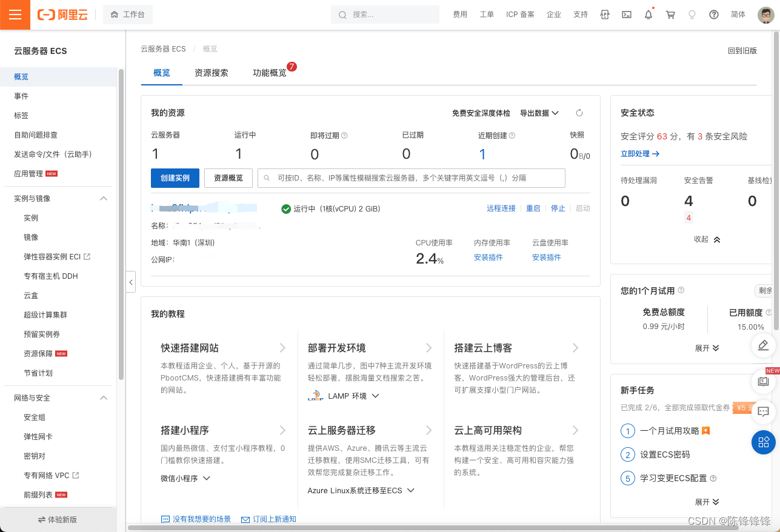Open the documentation book icon on the right

click(763, 382)
